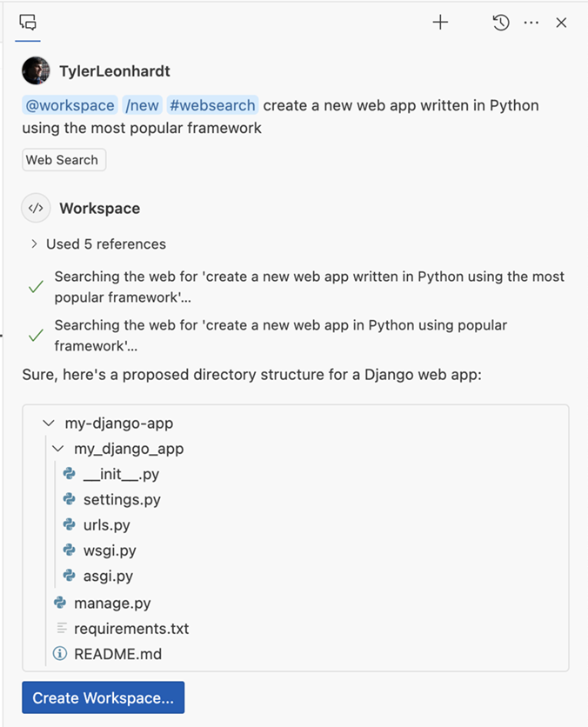The height and width of the screenshot is (727, 588).
Task: Click the info icon beside README.md
Action: [58, 654]
